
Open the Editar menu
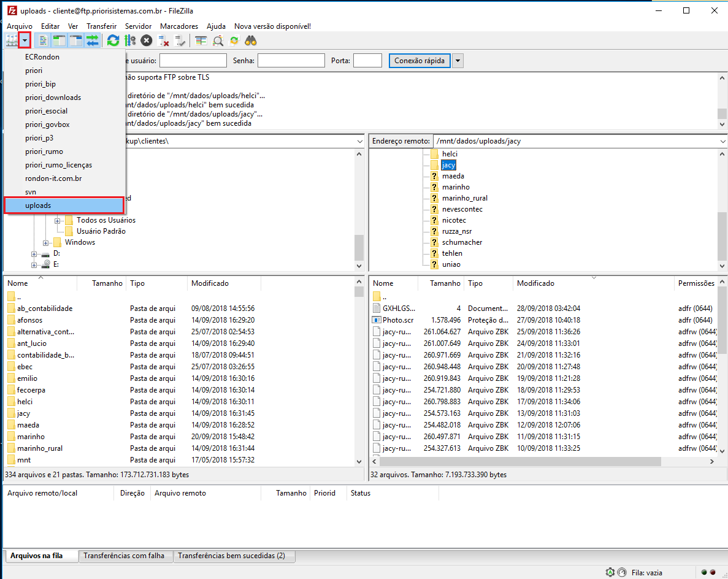[x=50, y=26]
